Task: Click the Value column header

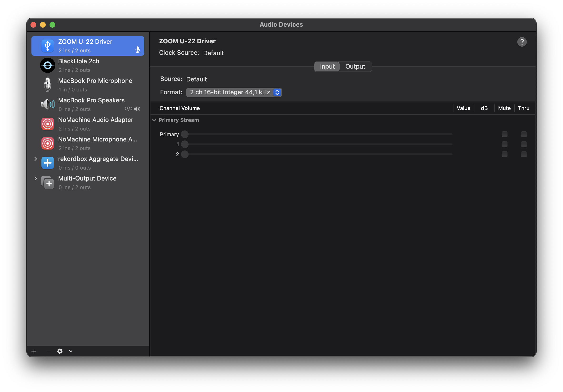Action: point(463,108)
